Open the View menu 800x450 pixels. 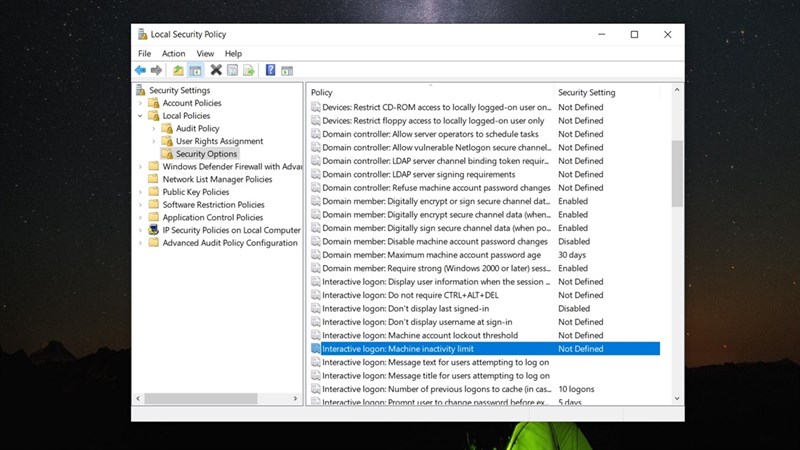(x=205, y=54)
